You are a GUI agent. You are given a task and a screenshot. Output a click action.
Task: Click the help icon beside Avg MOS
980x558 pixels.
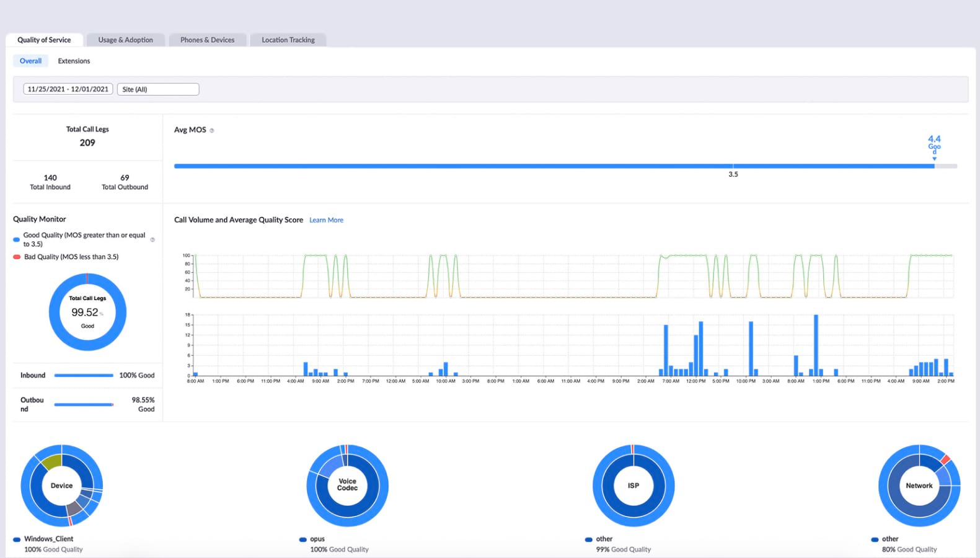click(212, 130)
